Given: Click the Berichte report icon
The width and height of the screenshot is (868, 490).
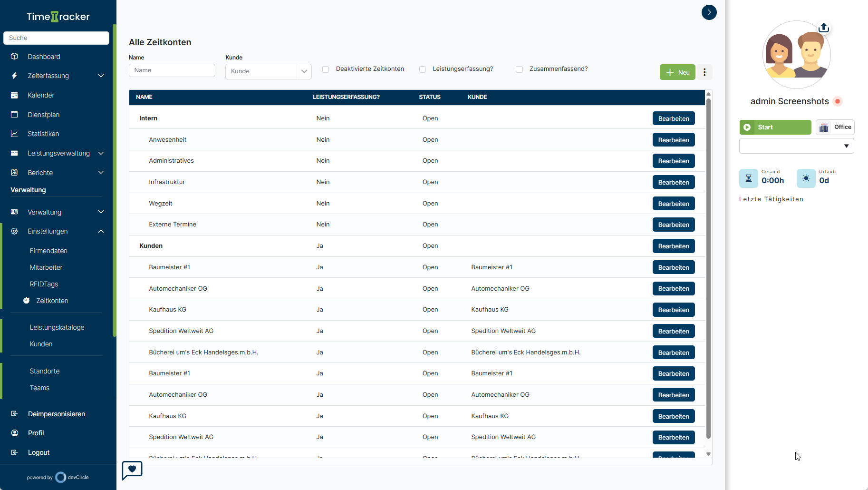Looking at the screenshot, I should click(14, 172).
